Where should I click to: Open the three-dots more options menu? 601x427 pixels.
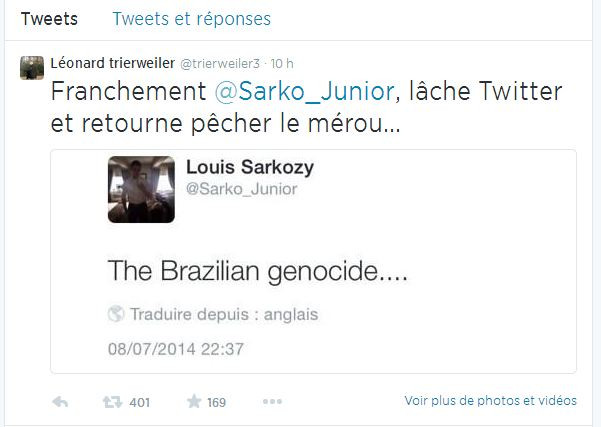point(273,402)
